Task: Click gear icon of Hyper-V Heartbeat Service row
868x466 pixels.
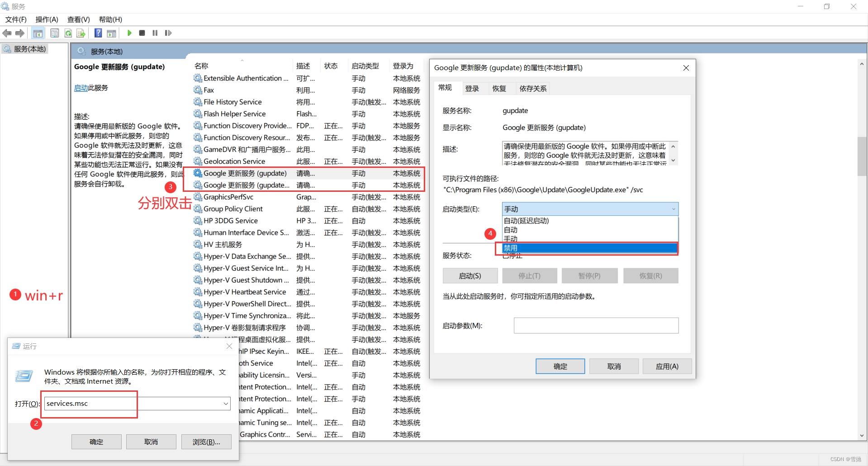Action: [x=198, y=292]
